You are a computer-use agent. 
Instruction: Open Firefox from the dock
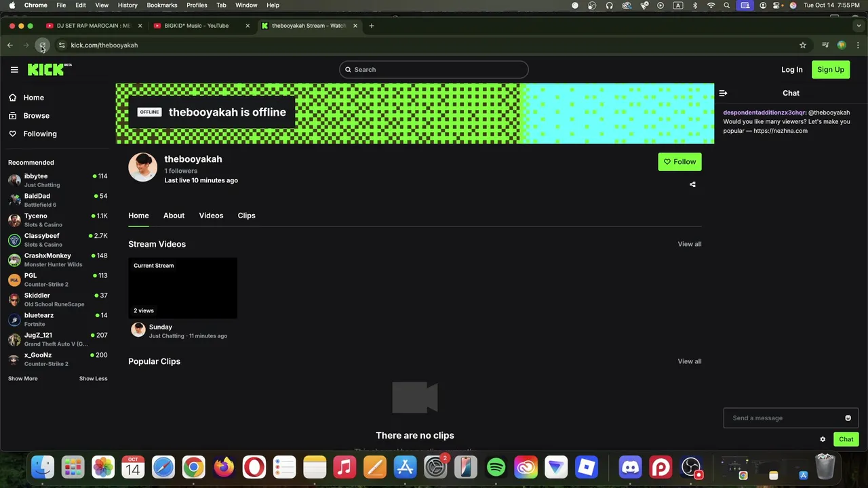224,467
